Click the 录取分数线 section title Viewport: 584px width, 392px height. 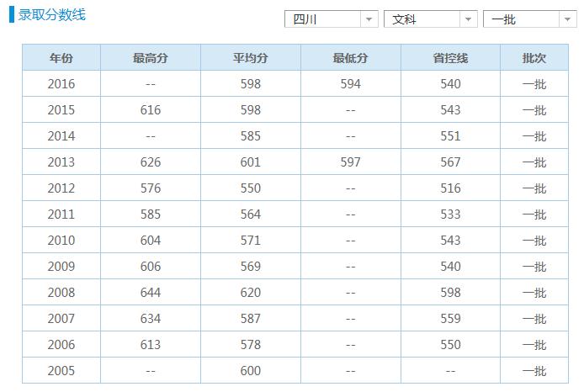coord(52,15)
